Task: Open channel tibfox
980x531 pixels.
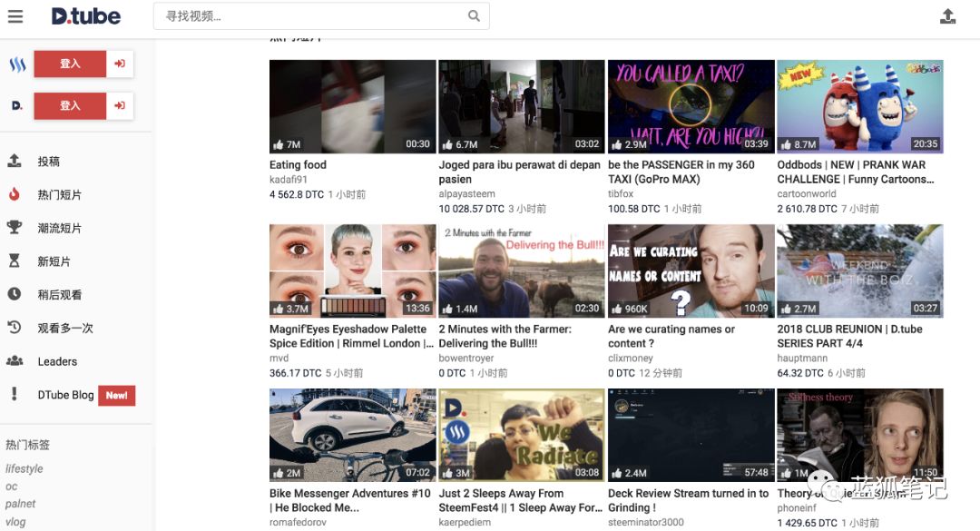Action: 621,194
